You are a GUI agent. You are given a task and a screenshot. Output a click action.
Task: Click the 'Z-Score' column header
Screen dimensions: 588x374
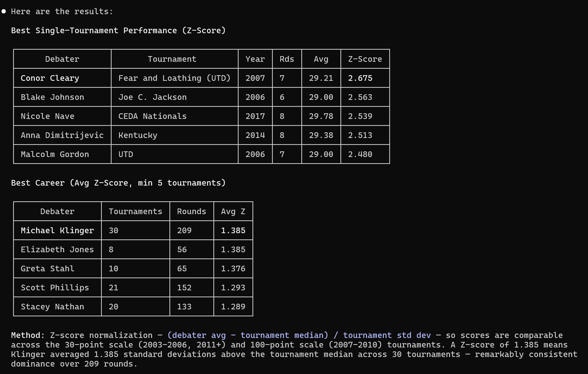click(365, 59)
